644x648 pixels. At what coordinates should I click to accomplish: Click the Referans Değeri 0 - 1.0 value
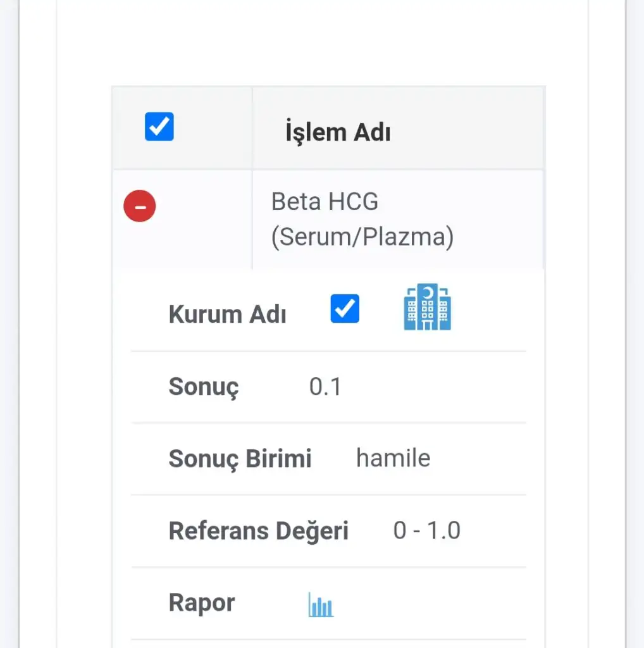point(427,530)
